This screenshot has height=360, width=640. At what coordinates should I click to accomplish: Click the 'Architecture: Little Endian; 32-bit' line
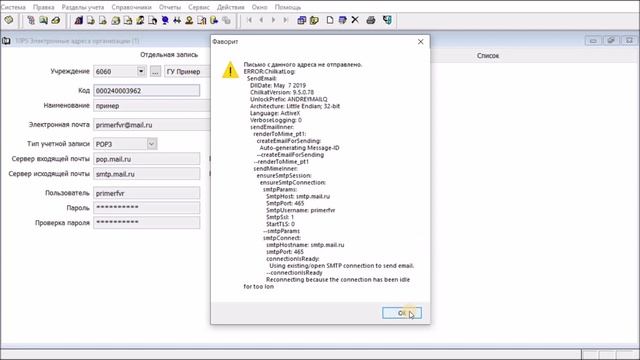tap(295, 106)
